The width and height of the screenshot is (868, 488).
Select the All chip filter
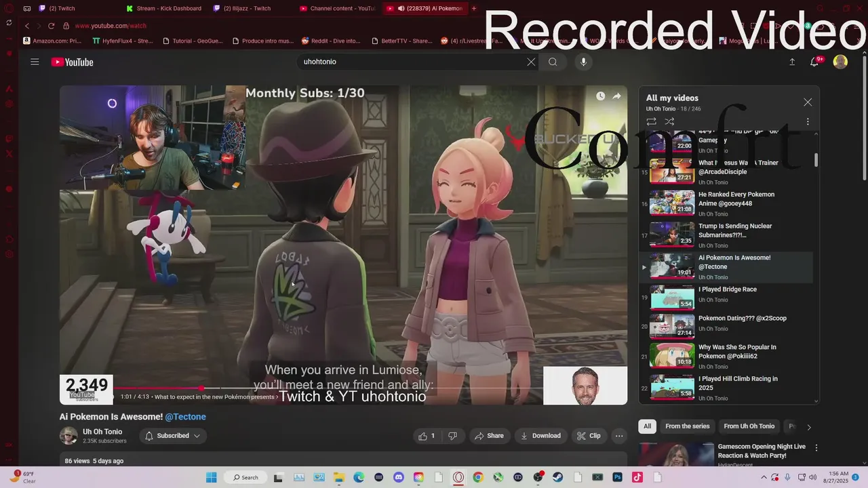[647, 426]
